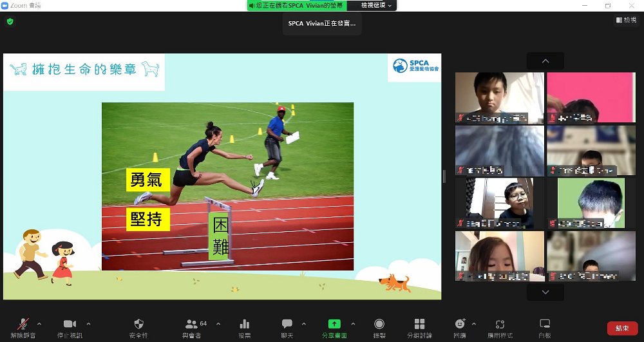This screenshot has width=644, height=342.
Task: Click the red End (結束) meeting button
Action: [x=622, y=328]
